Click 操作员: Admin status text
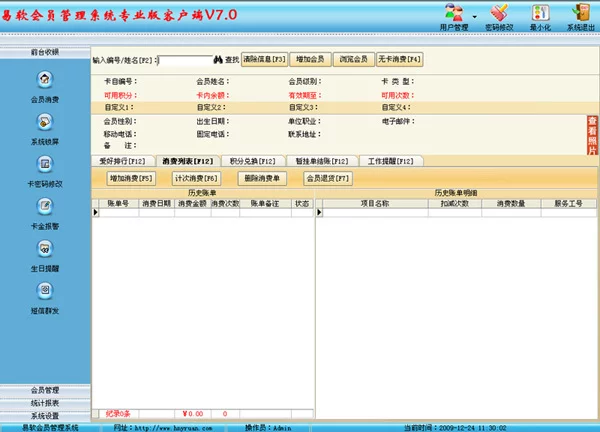 [x=268, y=428]
